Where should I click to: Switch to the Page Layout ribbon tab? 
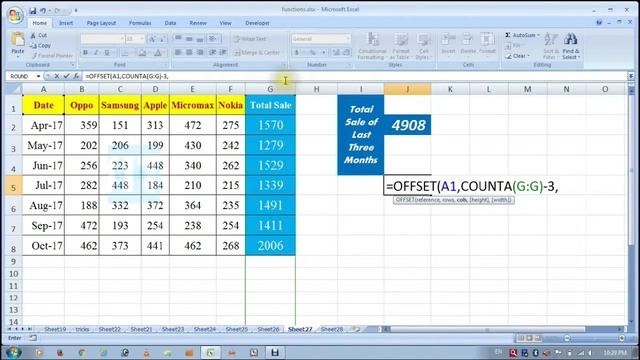(x=101, y=23)
